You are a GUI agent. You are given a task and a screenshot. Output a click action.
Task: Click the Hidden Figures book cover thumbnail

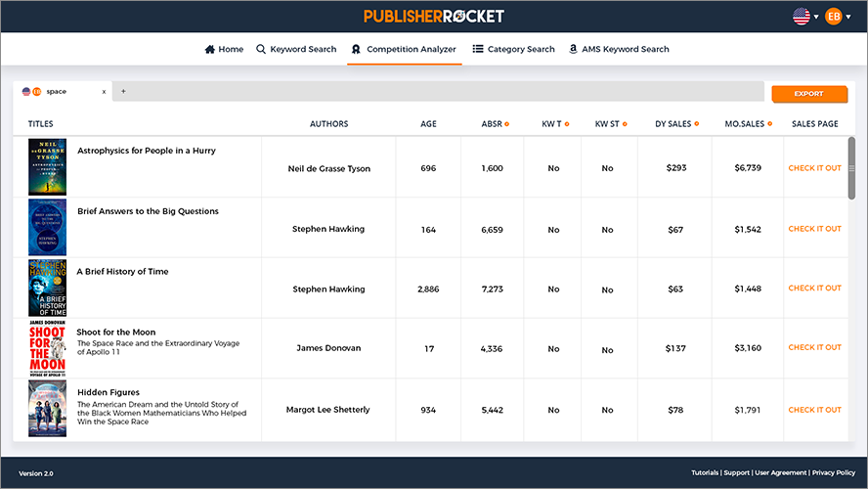point(47,409)
